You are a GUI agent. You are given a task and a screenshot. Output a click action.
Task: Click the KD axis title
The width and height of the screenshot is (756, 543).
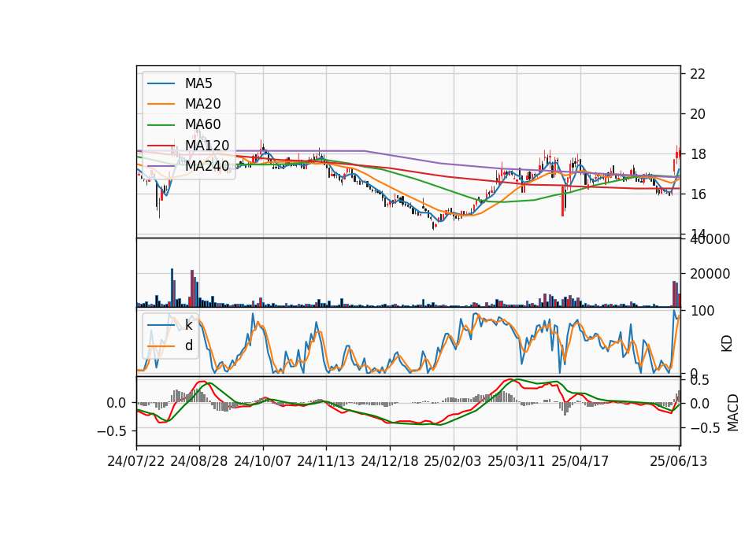(x=727, y=344)
